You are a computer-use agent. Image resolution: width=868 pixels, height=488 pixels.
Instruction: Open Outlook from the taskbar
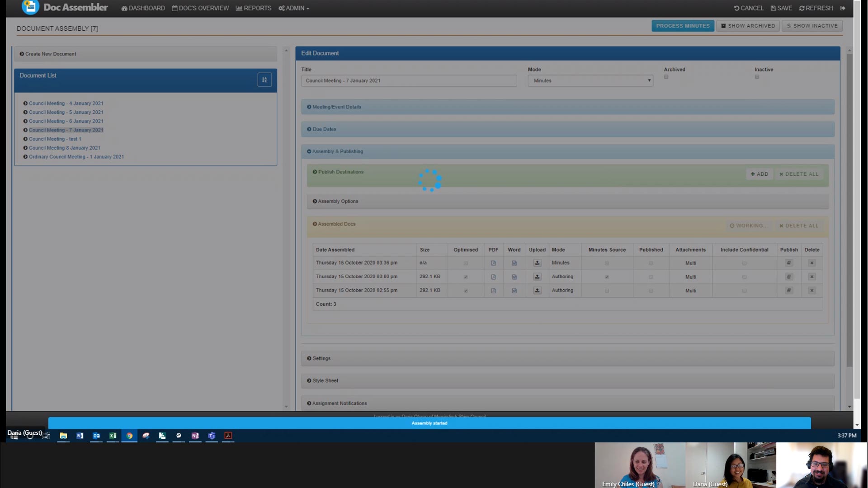[x=96, y=436]
